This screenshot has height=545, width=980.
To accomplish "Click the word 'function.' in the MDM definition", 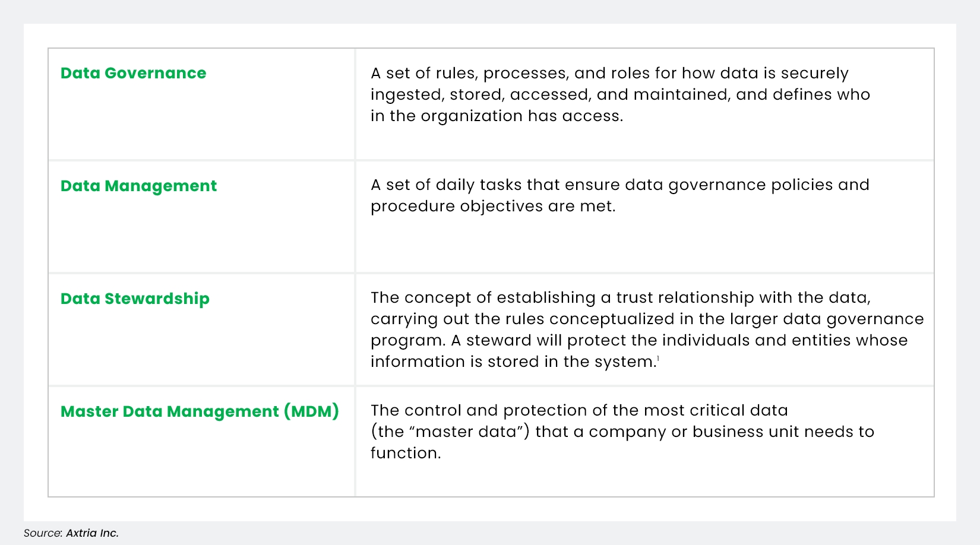I will [x=406, y=453].
